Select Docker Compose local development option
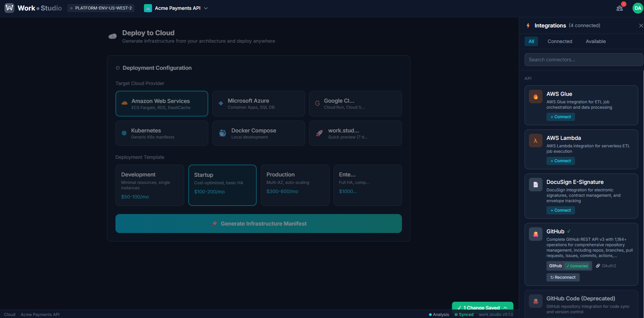The width and height of the screenshot is (644, 318). [259, 133]
